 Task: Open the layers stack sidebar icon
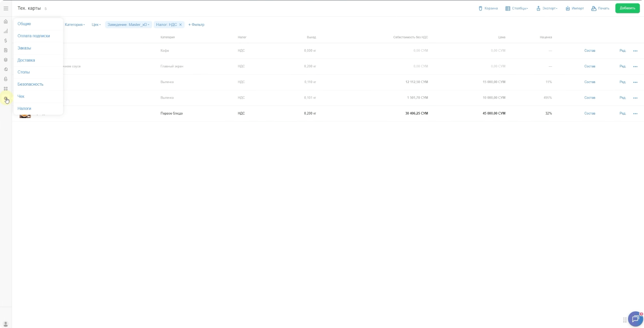click(6, 60)
